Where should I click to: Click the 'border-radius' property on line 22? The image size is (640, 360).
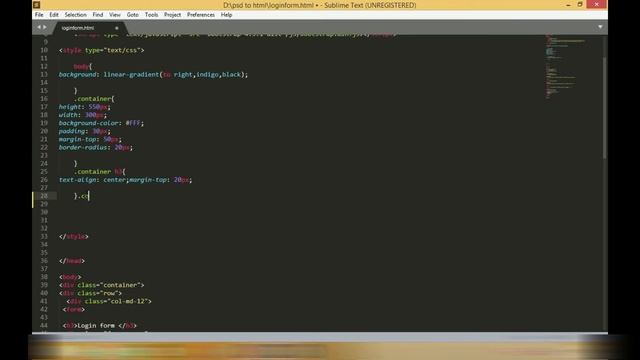click(83, 147)
